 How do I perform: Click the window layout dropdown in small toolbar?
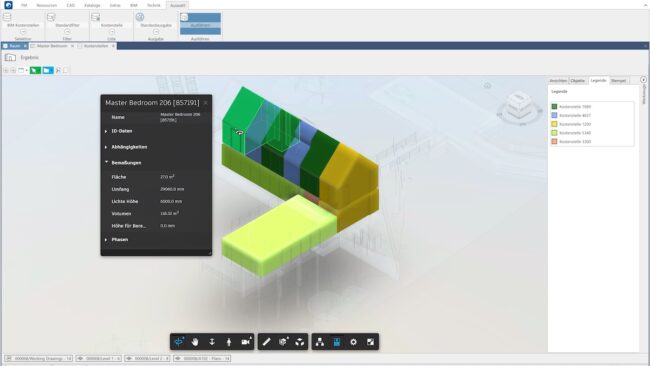click(x=23, y=70)
